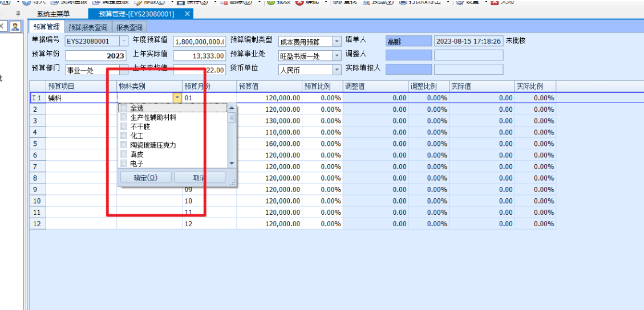Click the 填单人 field showing 高鹏

(408, 42)
